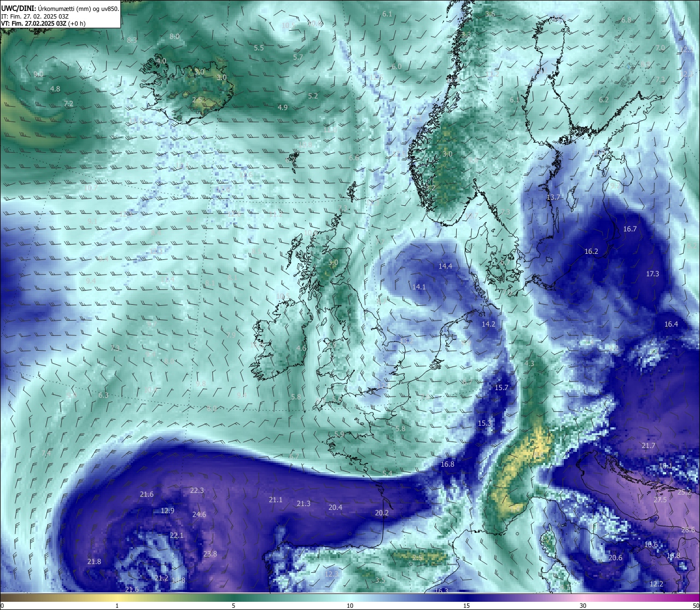Click the 15.7 value over Germany
The image size is (700, 610).
501,387
